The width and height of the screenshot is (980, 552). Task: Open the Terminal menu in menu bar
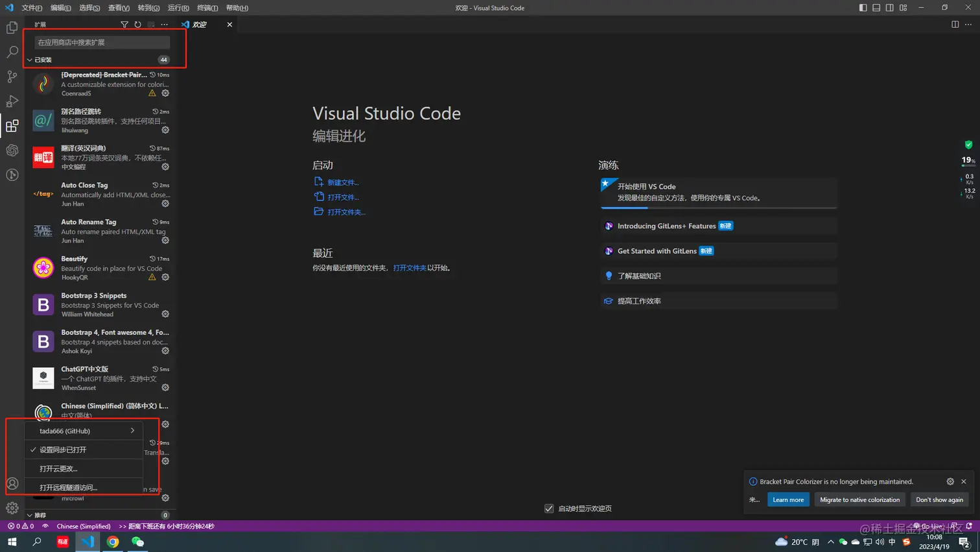click(x=207, y=8)
